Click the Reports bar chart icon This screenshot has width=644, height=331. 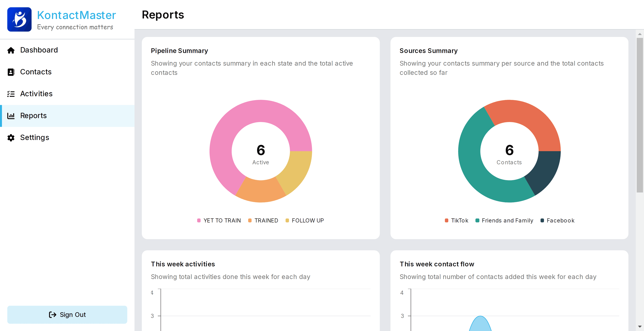(x=11, y=116)
